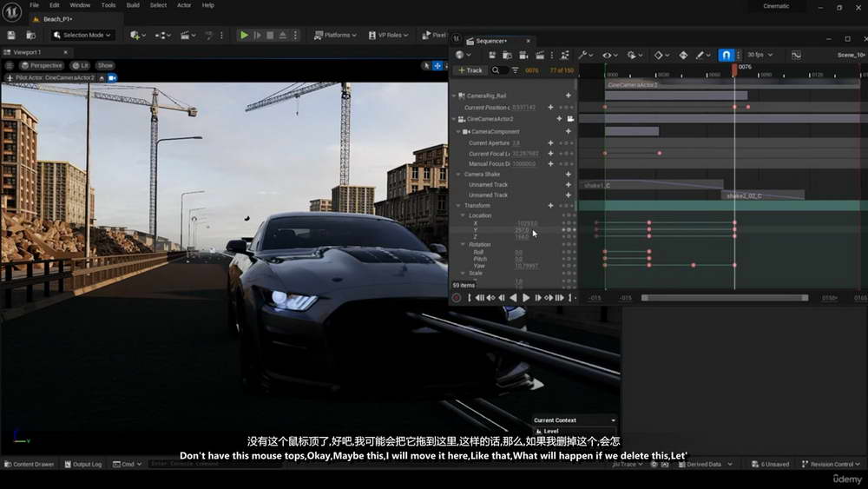Click the Sequencer timeline range scrollbar
Screen dimensions: 868x489
tap(724, 298)
